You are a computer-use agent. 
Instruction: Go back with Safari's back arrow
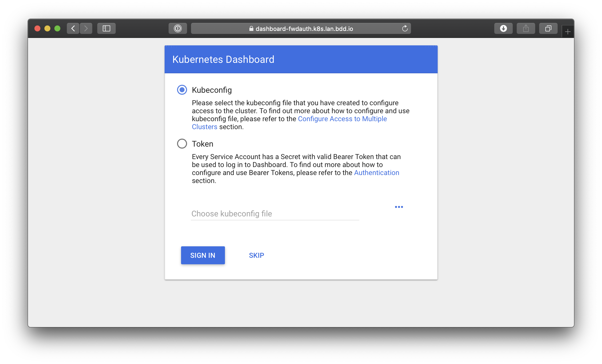point(73,28)
